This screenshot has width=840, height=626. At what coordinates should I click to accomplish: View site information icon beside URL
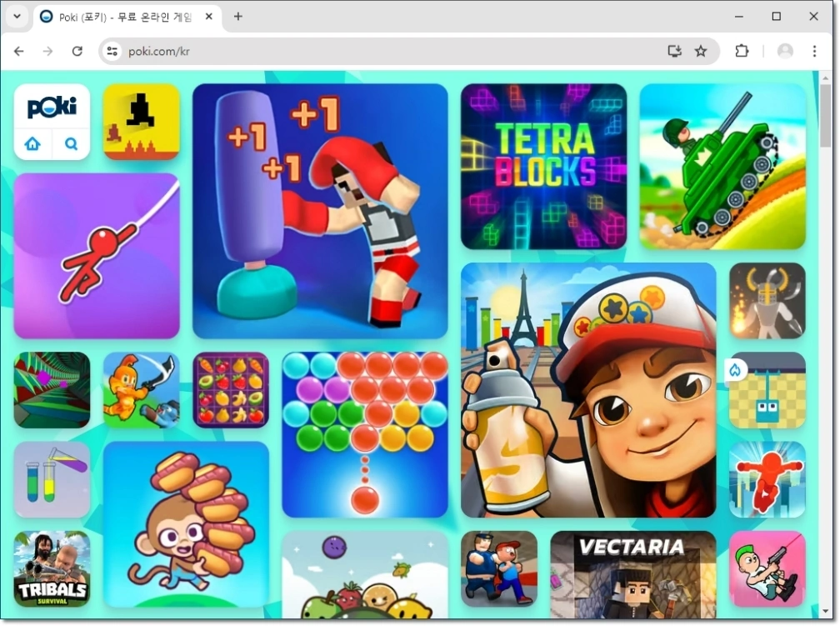(112, 51)
